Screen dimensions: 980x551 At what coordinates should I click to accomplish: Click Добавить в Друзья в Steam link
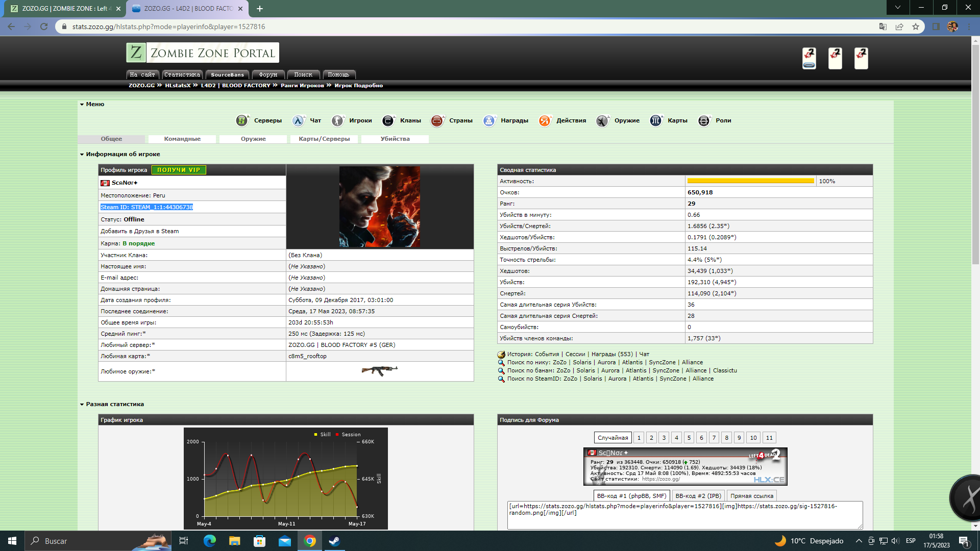pos(139,232)
